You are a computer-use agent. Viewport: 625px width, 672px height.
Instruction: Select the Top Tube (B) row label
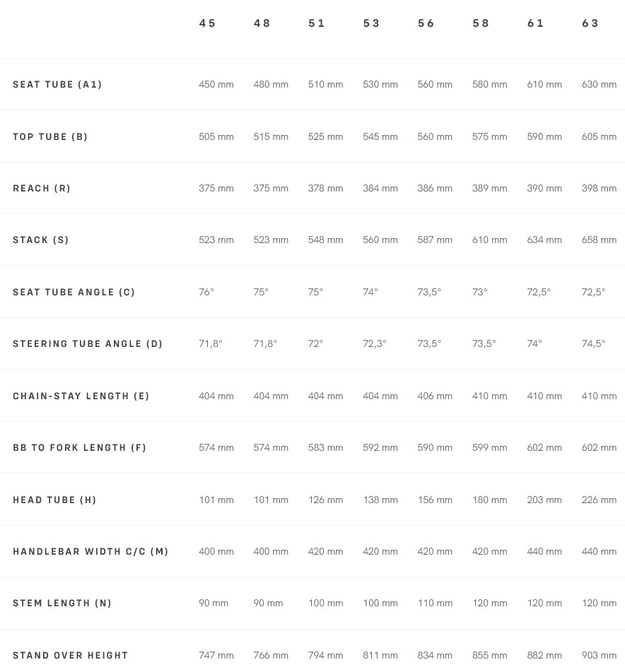coord(50,137)
